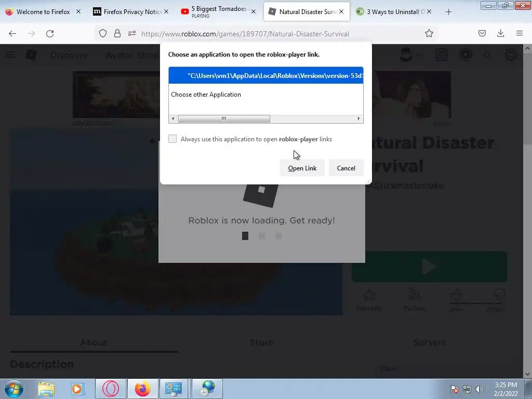Save page to Pocket
This screenshot has width=532, height=399.
click(482, 33)
